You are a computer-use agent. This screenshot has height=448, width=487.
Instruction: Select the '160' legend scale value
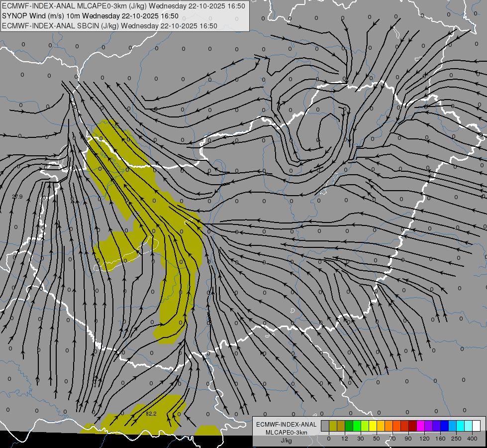pyautogui.click(x=440, y=439)
